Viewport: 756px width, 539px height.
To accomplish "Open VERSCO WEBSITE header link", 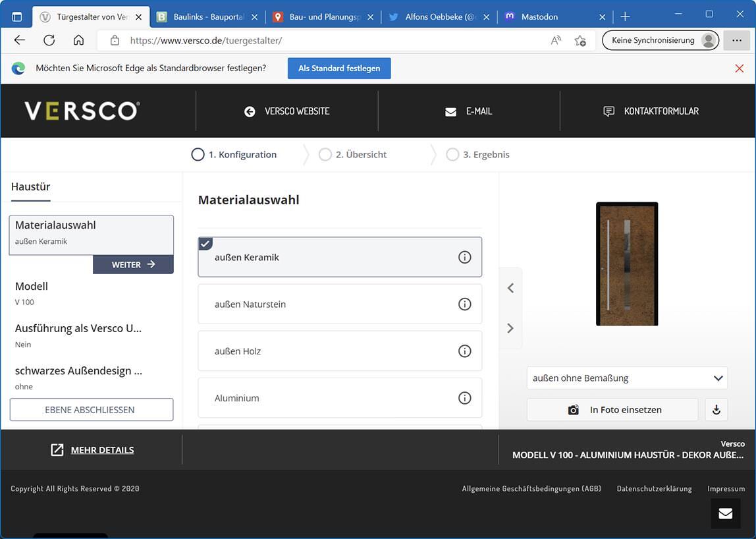I will point(287,111).
